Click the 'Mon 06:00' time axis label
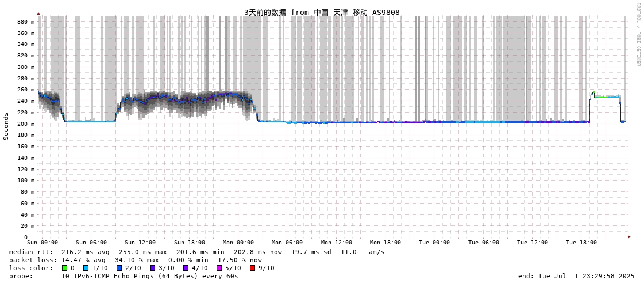This screenshot has width=644, height=284. pos(287,243)
